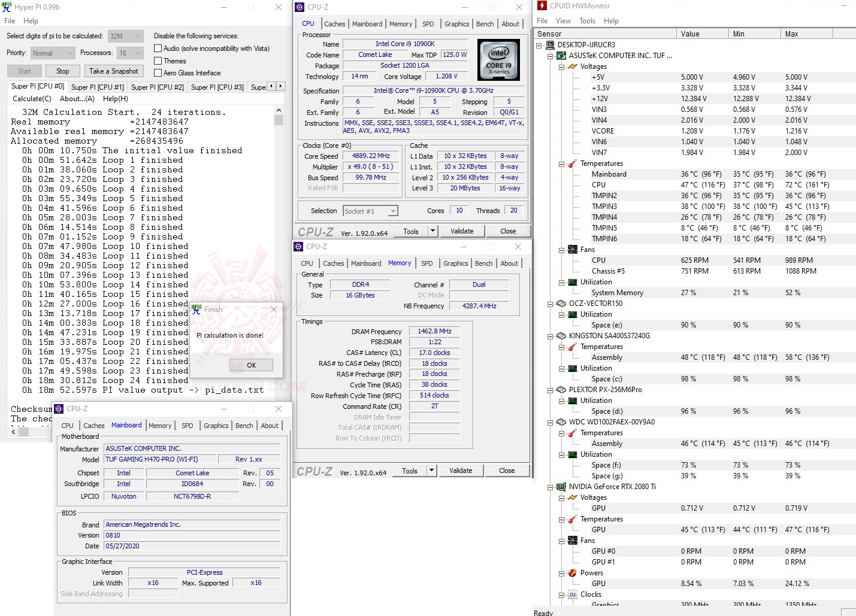Check the Aero Glass Interface option

158,72
